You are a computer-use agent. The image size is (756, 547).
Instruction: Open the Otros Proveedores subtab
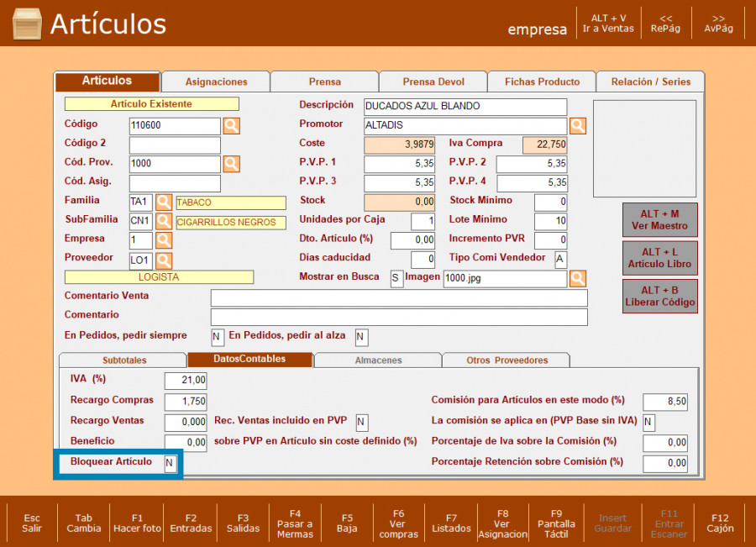pyautogui.click(x=507, y=360)
